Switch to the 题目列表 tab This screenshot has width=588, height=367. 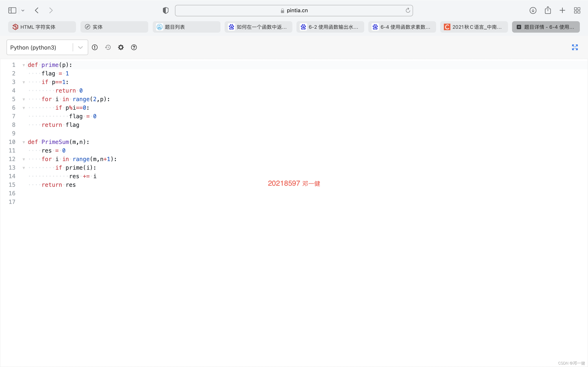(x=186, y=27)
